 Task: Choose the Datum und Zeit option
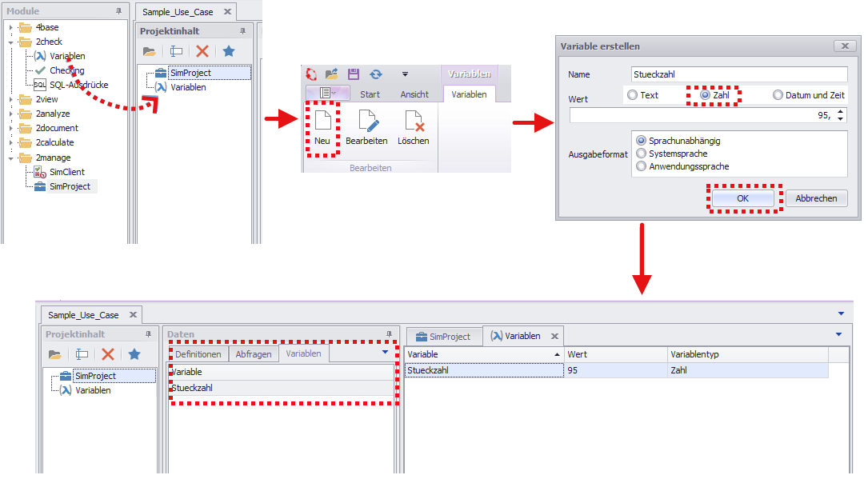click(778, 95)
